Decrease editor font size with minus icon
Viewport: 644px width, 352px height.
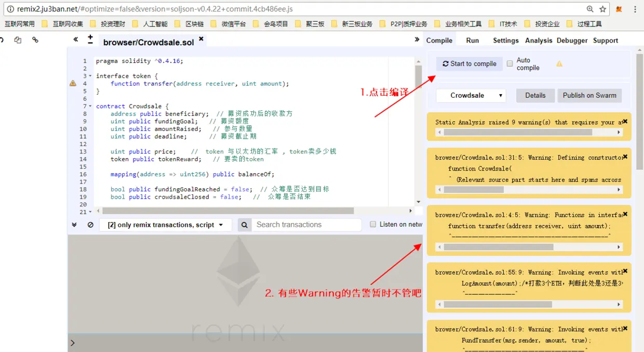(90, 43)
